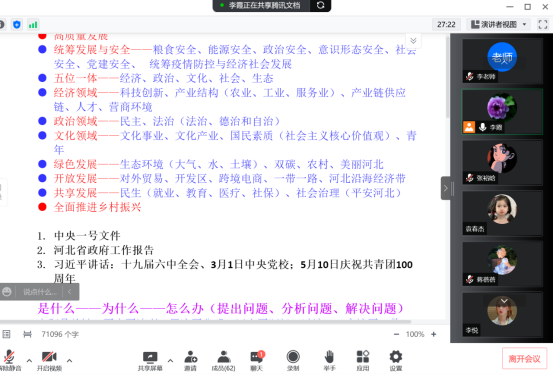The height and width of the screenshot is (375, 553).
Task: Click the blue security shield icon
Action: point(17,25)
